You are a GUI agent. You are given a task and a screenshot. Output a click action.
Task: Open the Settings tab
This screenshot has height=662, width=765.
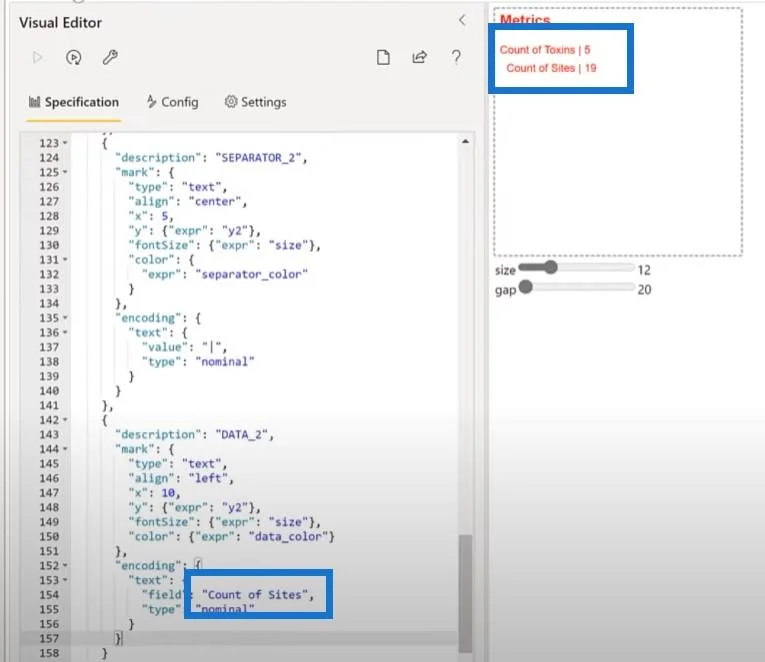255,102
